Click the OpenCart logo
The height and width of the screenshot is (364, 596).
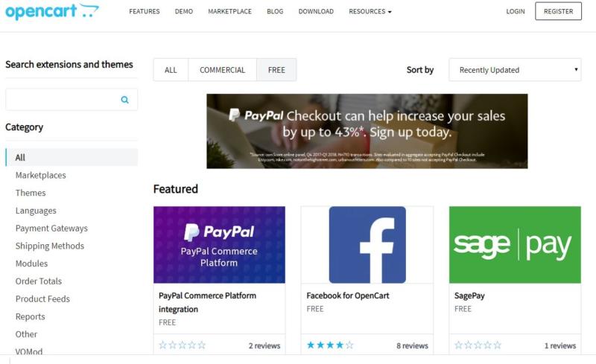tap(51, 11)
